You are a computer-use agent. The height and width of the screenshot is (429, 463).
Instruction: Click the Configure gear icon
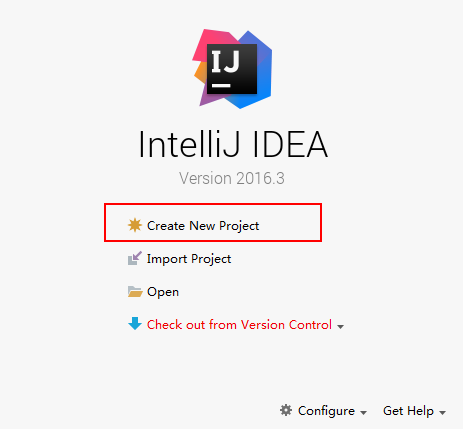click(286, 410)
